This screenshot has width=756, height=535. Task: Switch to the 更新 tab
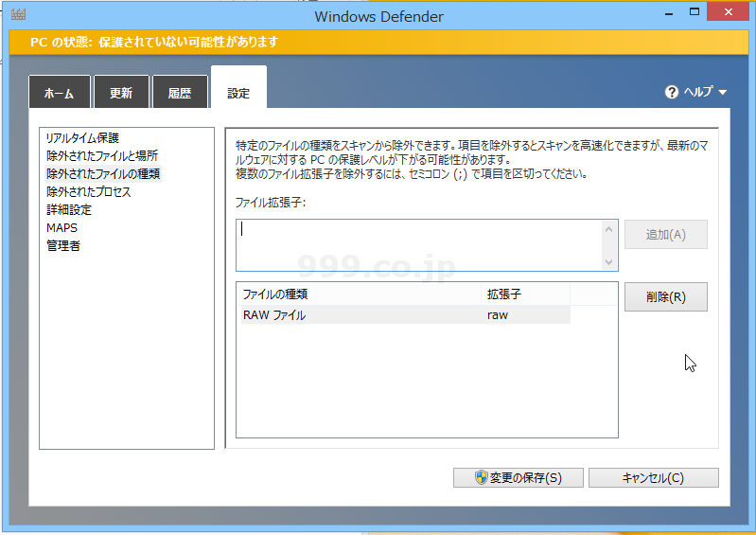121,92
